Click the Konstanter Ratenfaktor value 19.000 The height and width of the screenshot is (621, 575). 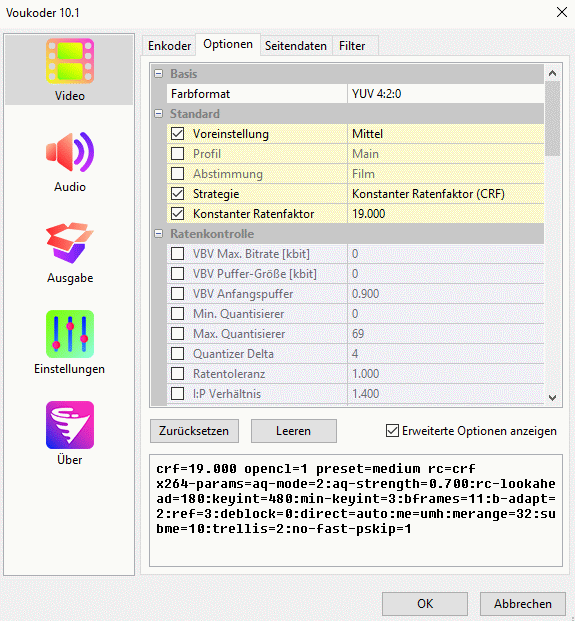pyautogui.click(x=446, y=213)
